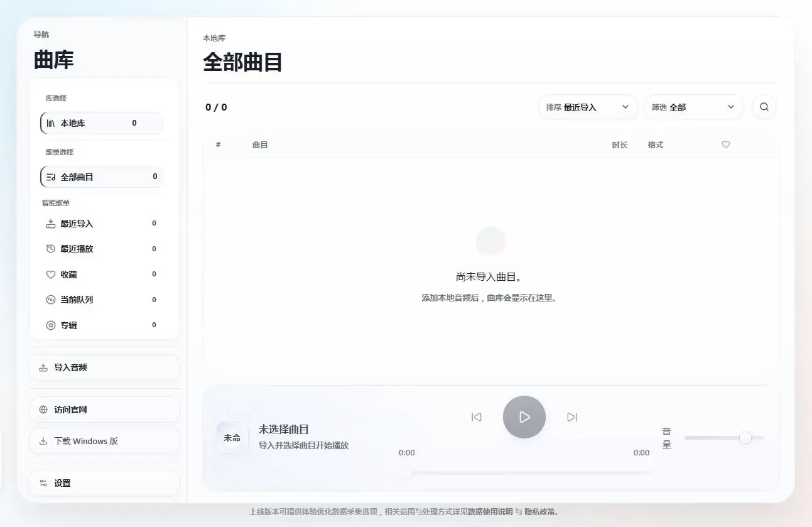Open 设置 settings
This screenshot has height=527, width=812.
coord(104,483)
